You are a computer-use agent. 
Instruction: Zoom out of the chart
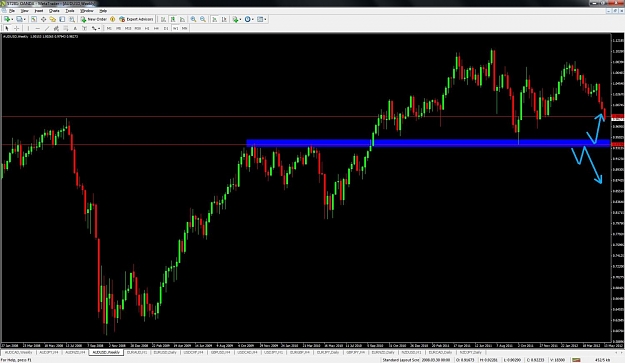coord(203,19)
